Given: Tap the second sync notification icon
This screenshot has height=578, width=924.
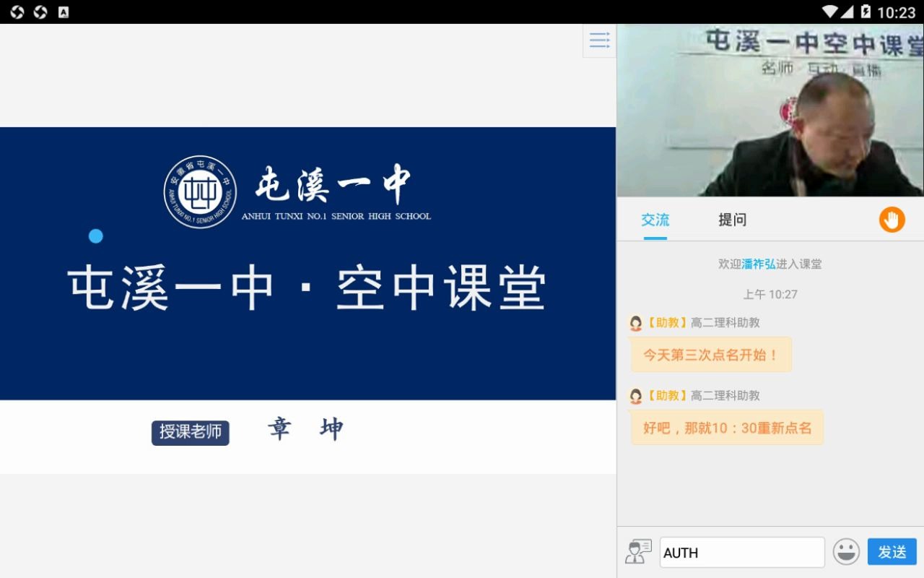Looking at the screenshot, I should pyautogui.click(x=40, y=12).
